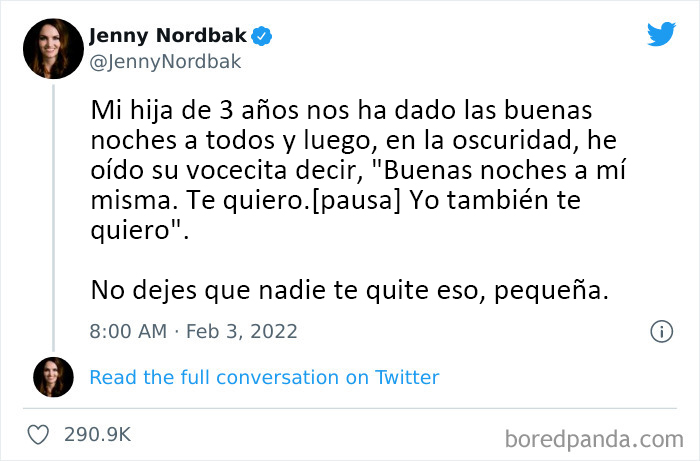Open the tweet info icon
The height and width of the screenshot is (461, 700).
[660, 330]
